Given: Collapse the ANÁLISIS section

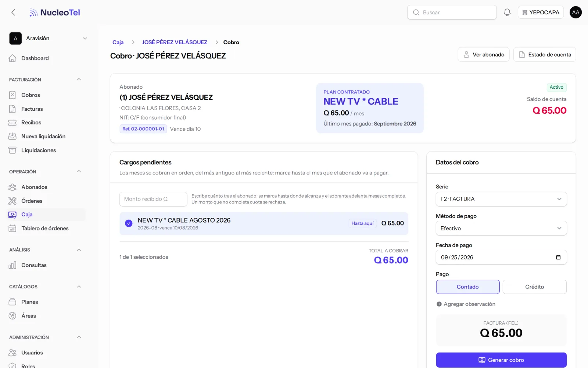Looking at the screenshot, I should point(79,250).
